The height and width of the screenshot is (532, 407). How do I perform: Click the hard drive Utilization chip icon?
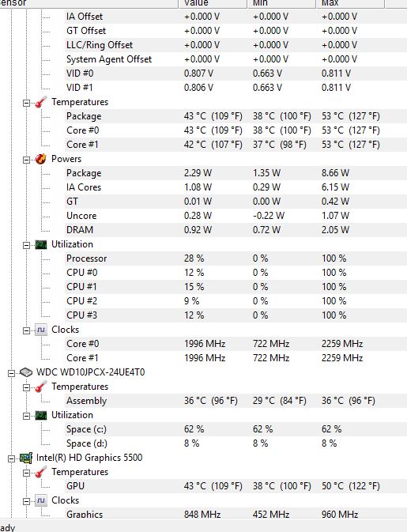(41, 415)
